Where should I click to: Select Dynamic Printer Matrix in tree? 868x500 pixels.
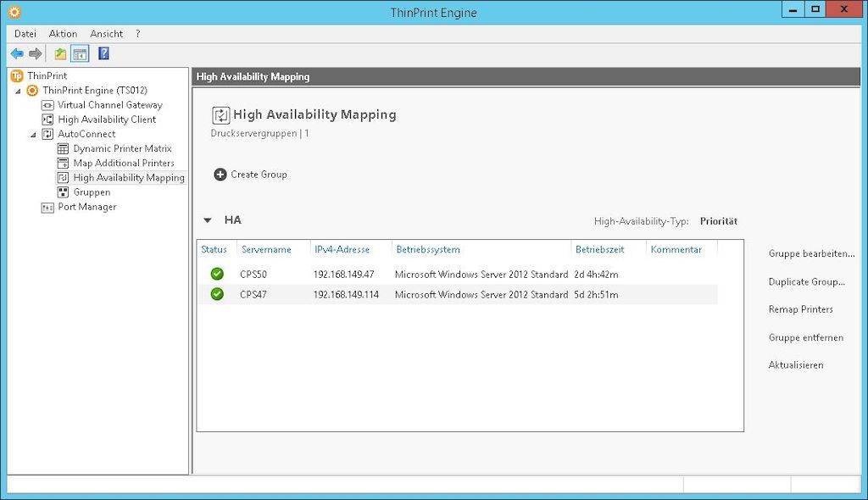click(x=122, y=148)
